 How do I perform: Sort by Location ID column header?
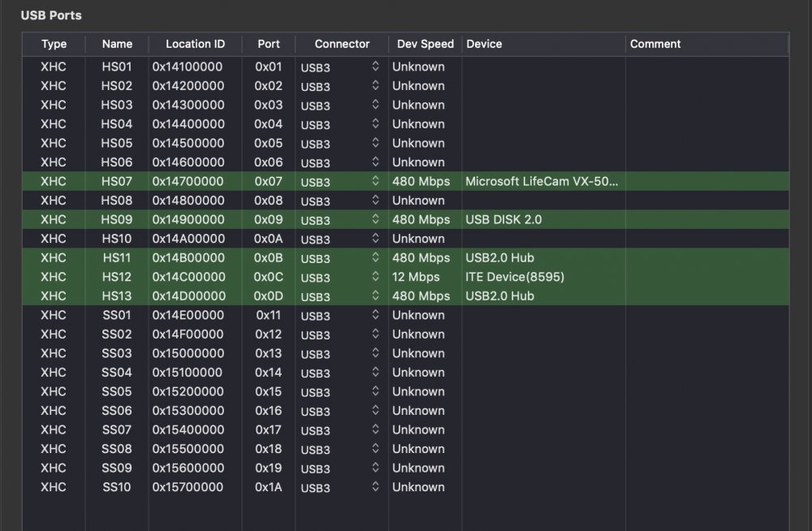click(x=195, y=44)
